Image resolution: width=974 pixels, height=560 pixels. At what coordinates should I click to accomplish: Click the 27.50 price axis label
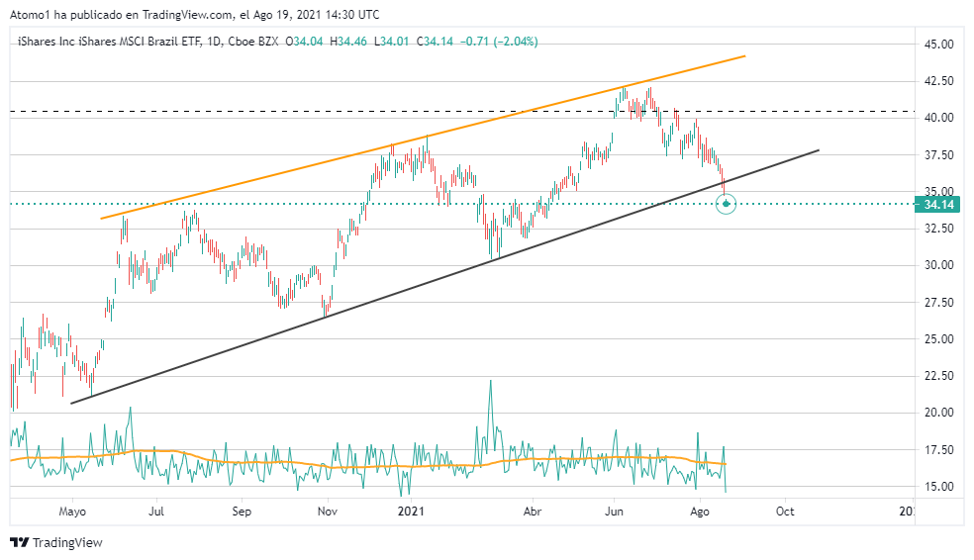tap(938, 303)
